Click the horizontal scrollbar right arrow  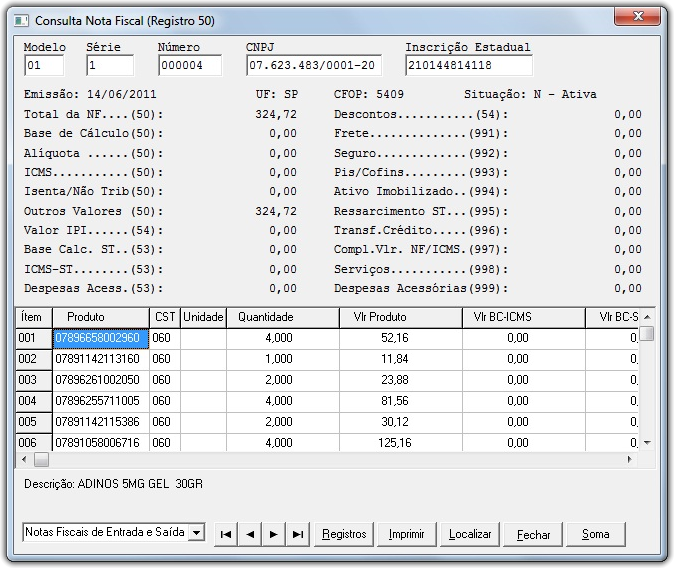click(x=630, y=460)
